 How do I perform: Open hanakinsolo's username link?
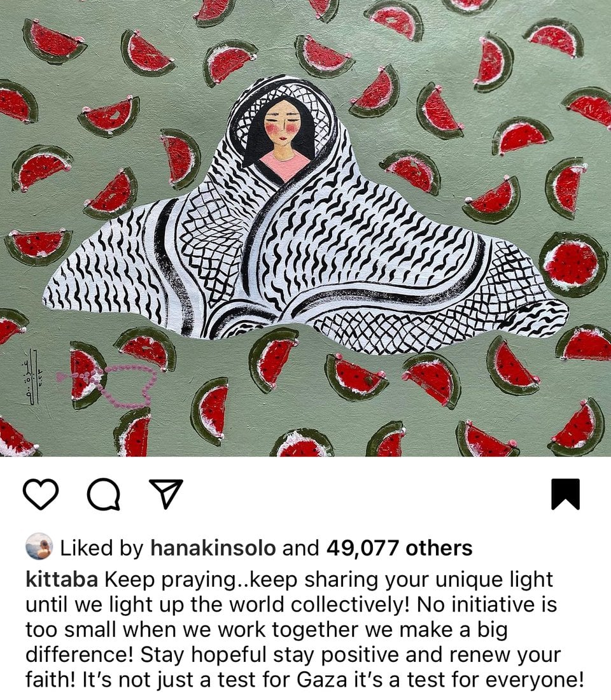point(213,548)
